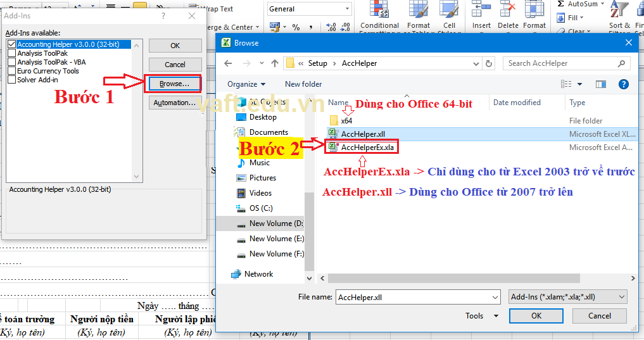Select Desktop in navigation pane
This screenshot has width=644, height=340.
(263, 117)
